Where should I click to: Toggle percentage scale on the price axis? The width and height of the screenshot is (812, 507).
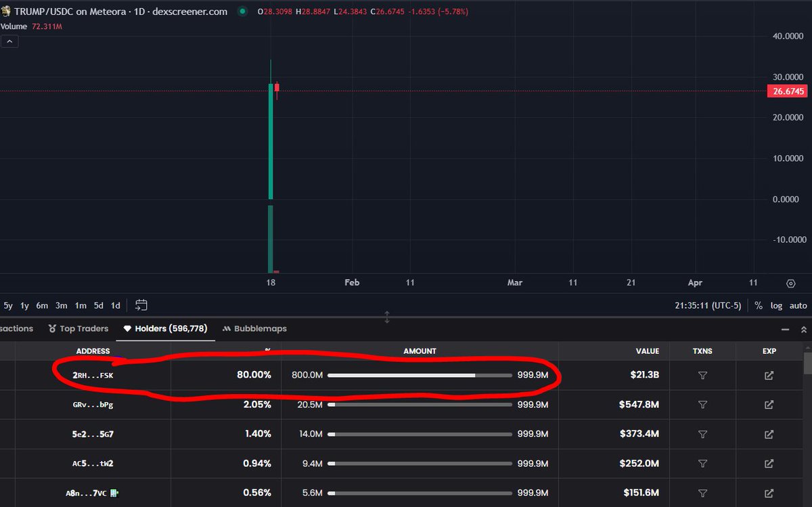click(759, 305)
